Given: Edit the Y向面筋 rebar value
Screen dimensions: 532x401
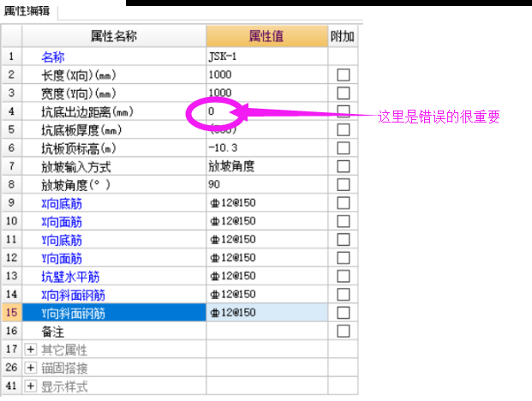Looking at the screenshot, I should pyautogui.click(x=266, y=258).
